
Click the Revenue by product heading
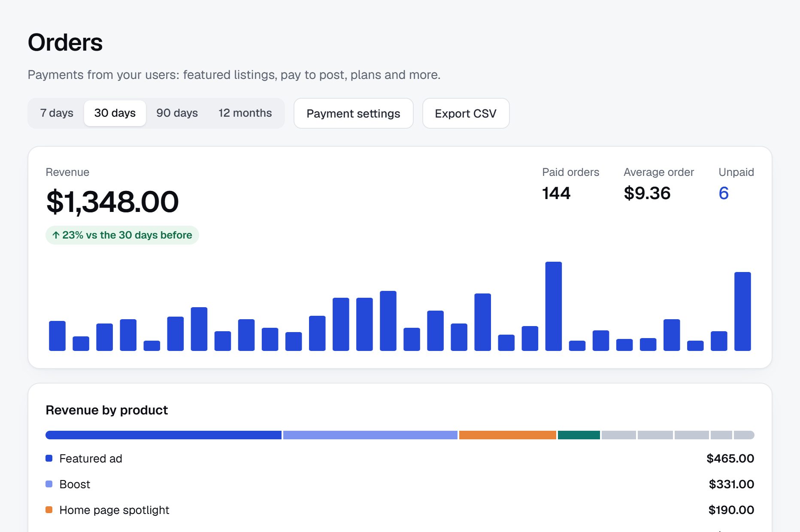coord(106,410)
